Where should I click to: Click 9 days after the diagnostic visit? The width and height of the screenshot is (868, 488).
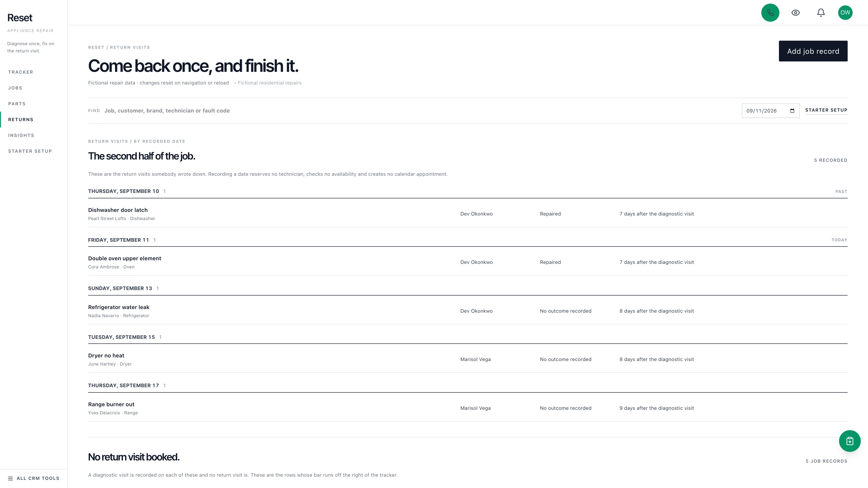656,408
